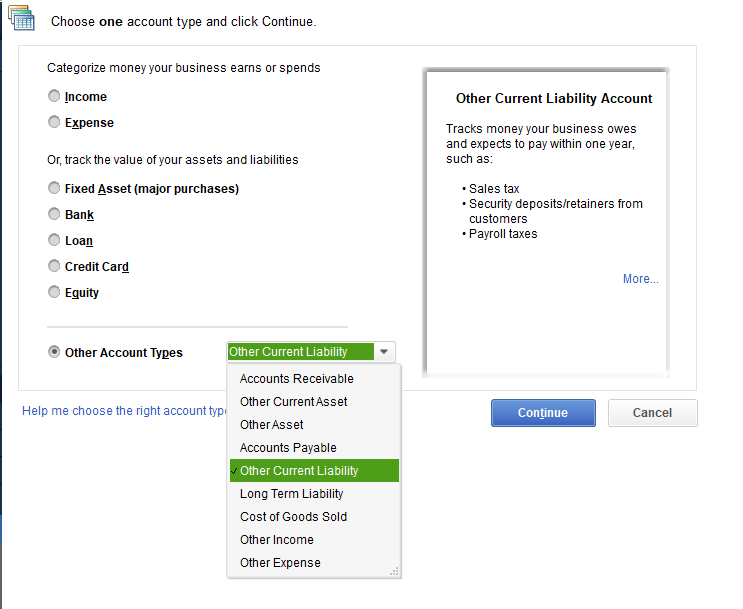Select the Income radio button
The width and height of the screenshot is (743, 609).
coord(54,97)
